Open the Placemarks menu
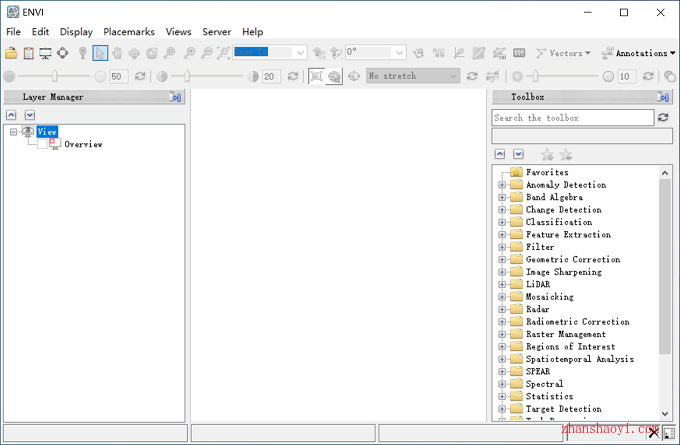 (129, 32)
